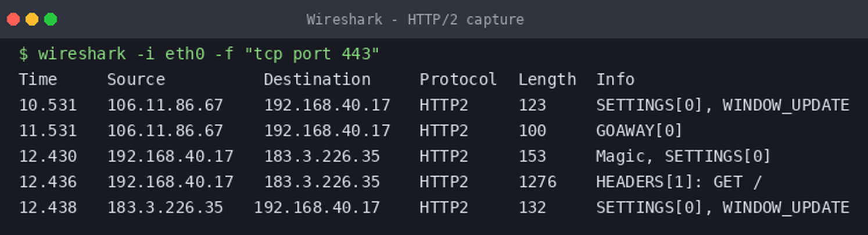This screenshot has width=868, height=235.
Task: Click the Source column header
Action: tap(136, 79)
